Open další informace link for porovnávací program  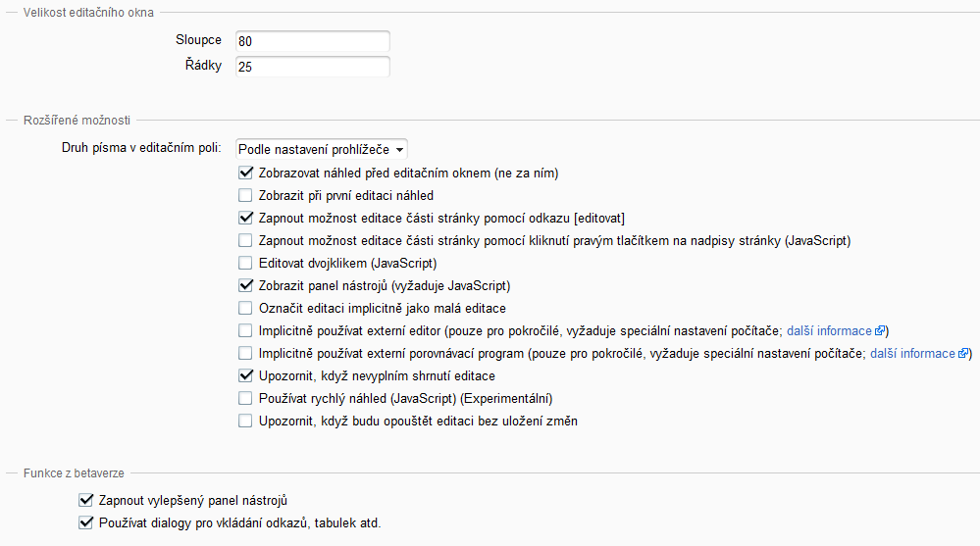(912, 353)
